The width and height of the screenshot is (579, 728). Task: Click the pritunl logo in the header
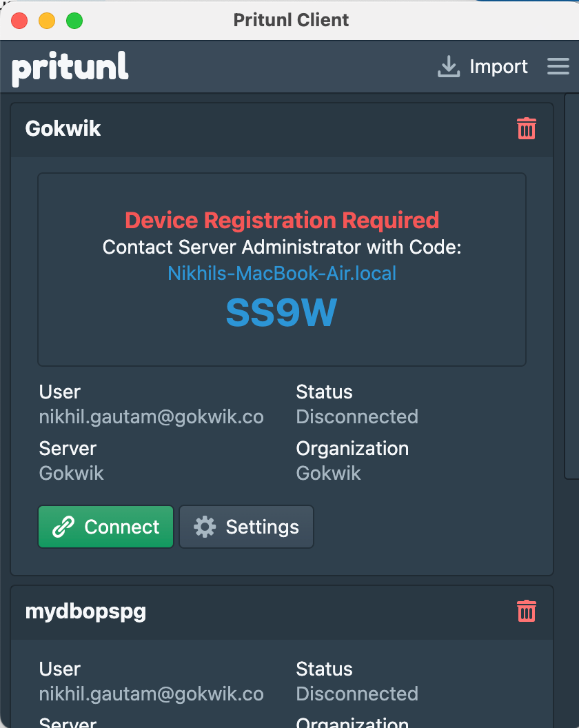(70, 68)
